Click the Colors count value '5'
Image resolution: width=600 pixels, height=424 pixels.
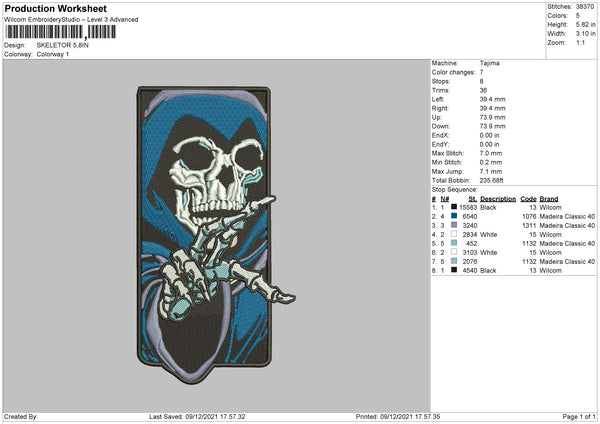pos(578,16)
